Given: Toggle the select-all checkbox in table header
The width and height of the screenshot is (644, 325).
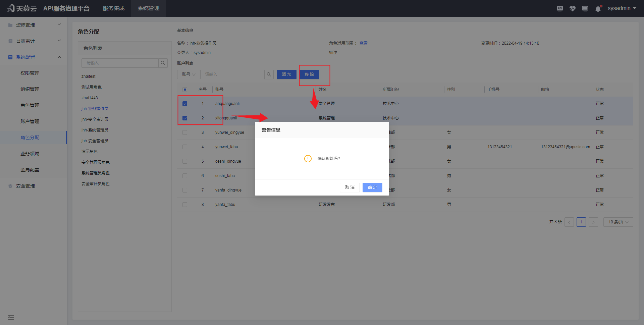Looking at the screenshot, I should point(185,89).
